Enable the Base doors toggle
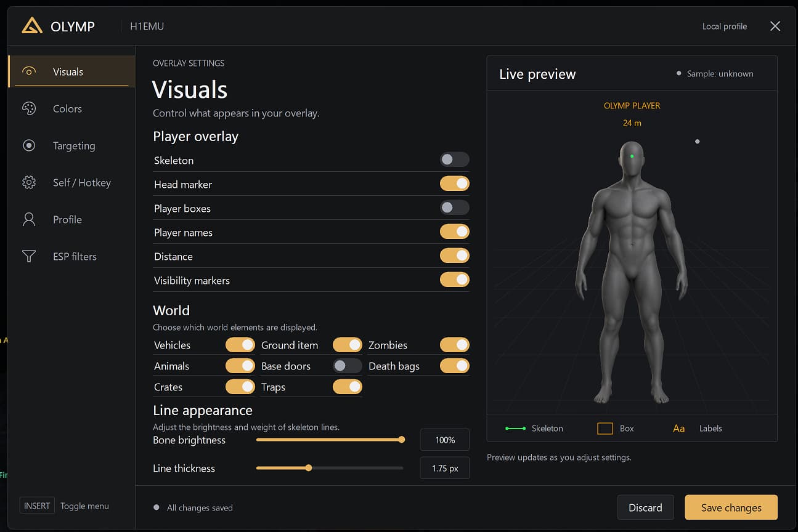Image resolution: width=798 pixels, height=532 pixels. pyautogui.click(x=348, y=366)
